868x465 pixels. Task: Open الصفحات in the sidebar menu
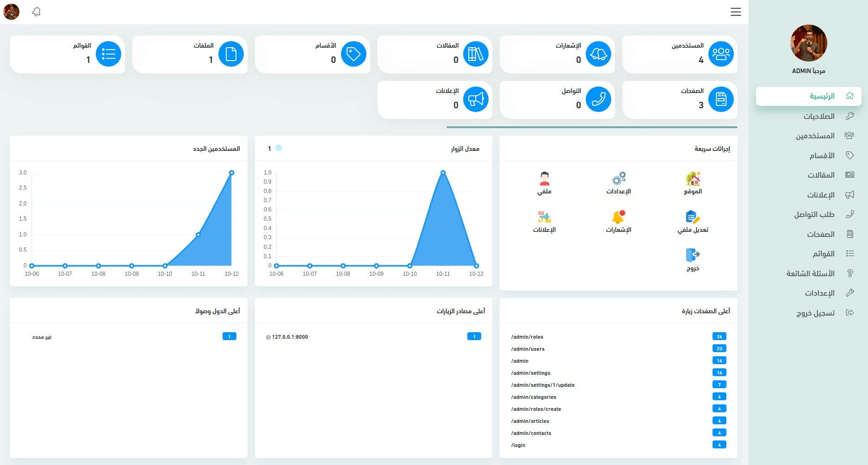click(x=808, y=234)
